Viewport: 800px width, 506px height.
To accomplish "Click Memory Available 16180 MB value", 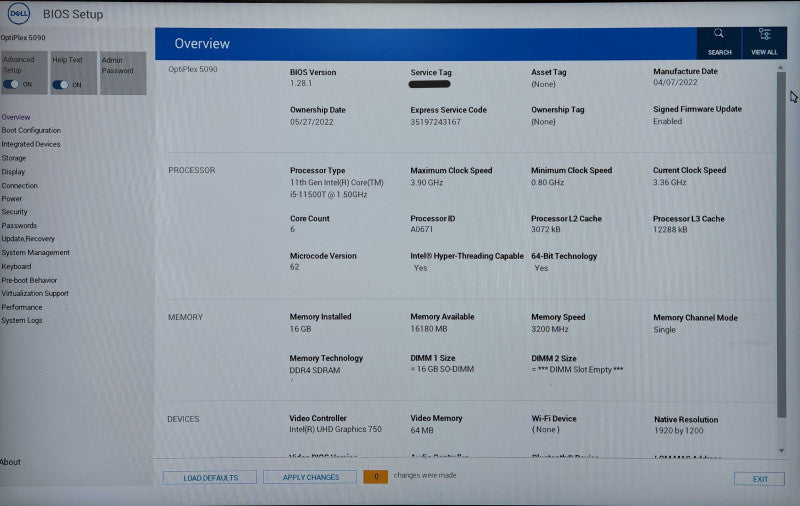I will pos(429,329).
